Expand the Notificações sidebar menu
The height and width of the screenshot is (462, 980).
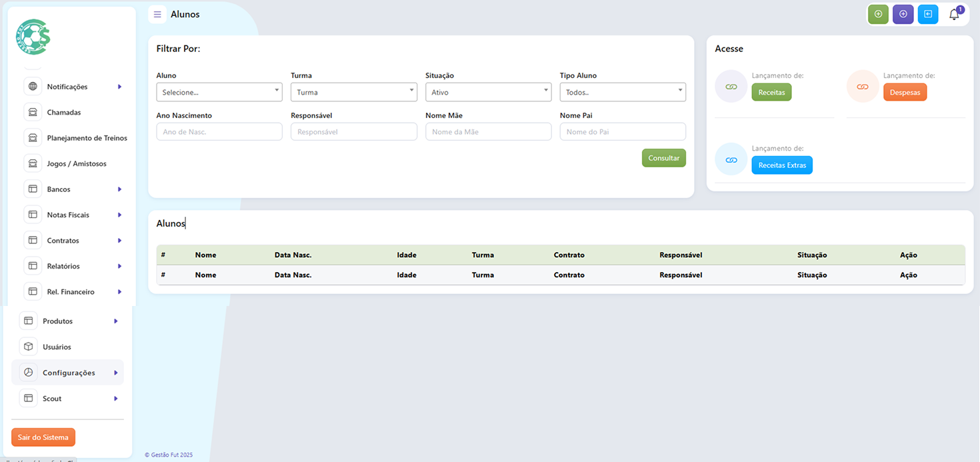pyautogui.click(x=73, y=87)
